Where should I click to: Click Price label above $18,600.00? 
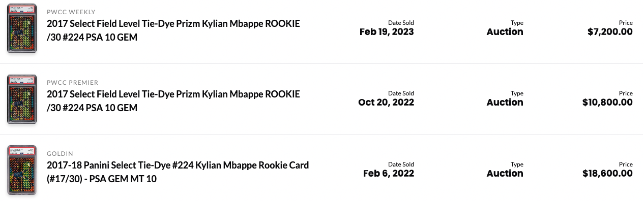coord(626,164)
